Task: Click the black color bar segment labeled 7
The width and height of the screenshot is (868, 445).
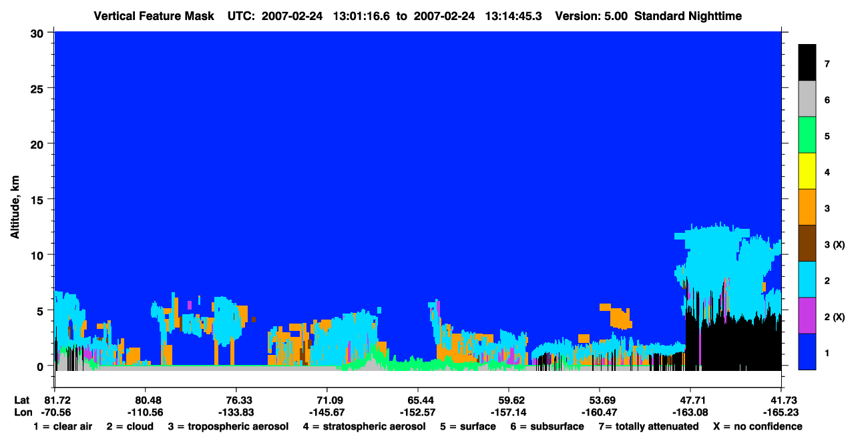Action: click(x=807, y=63)
